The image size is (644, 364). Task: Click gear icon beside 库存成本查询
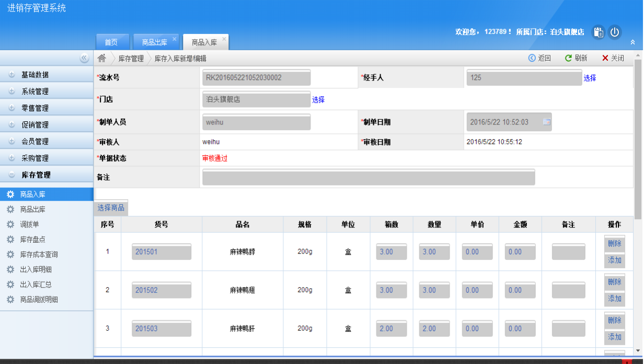point(10,254)
